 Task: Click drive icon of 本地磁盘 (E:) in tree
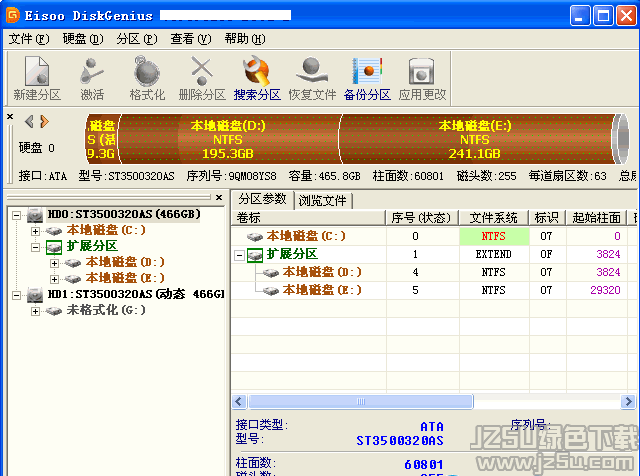[x=73, y=279]
